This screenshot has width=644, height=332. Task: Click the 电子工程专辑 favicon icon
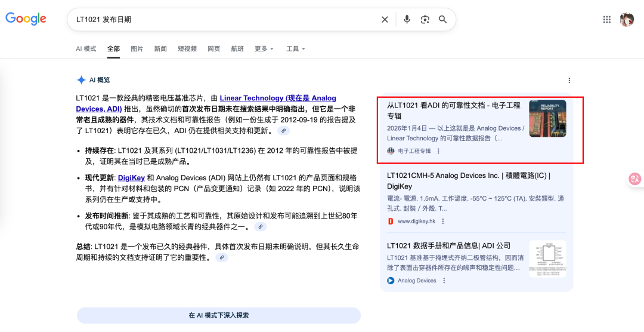[391, 151]
